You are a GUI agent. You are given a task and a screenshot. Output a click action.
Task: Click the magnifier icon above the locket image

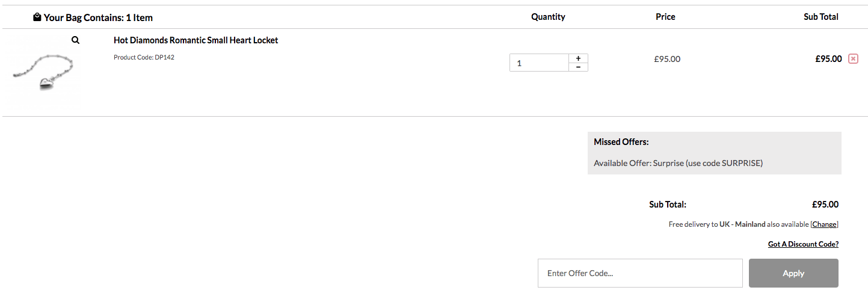75,40
